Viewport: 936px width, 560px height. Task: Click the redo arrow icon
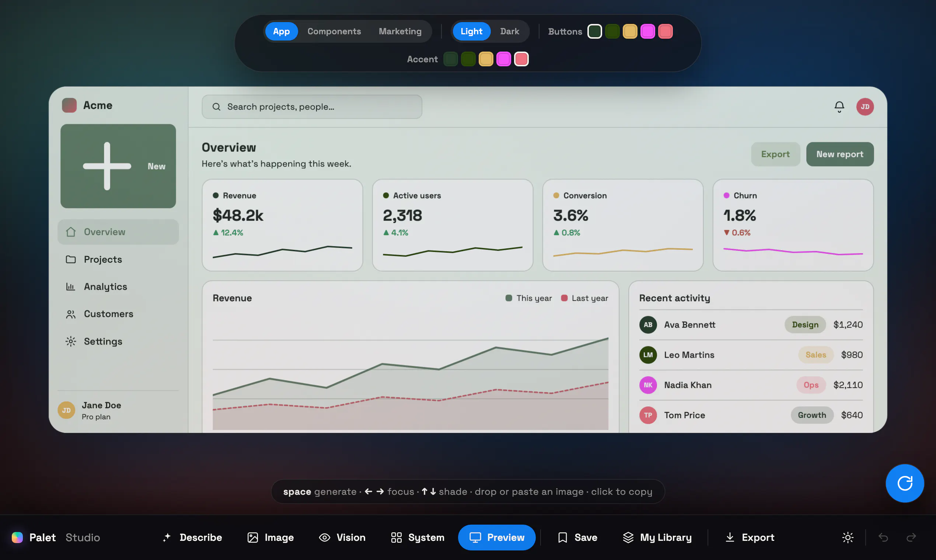[x=911, y=538]
